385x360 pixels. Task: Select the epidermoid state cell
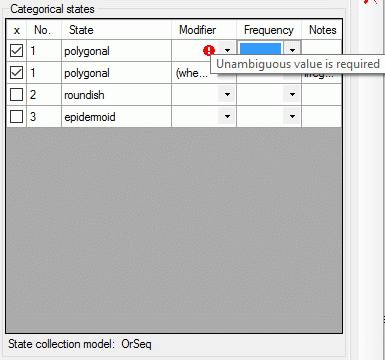coord(116,117)
